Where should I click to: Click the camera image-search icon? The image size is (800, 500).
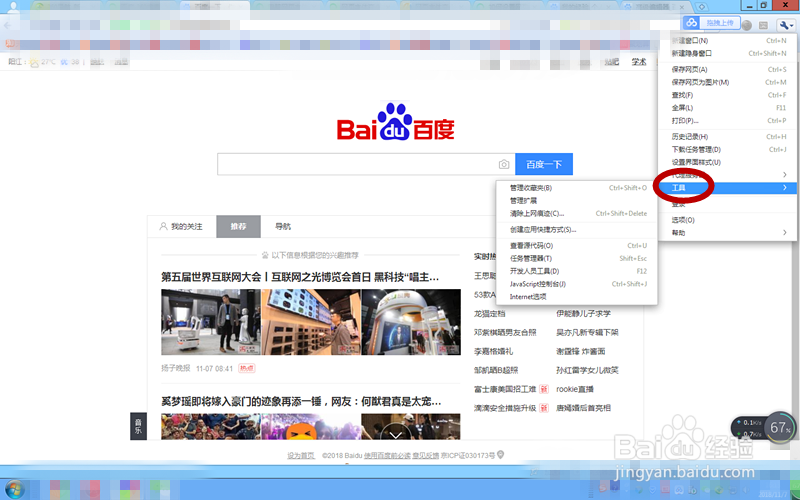504,164
